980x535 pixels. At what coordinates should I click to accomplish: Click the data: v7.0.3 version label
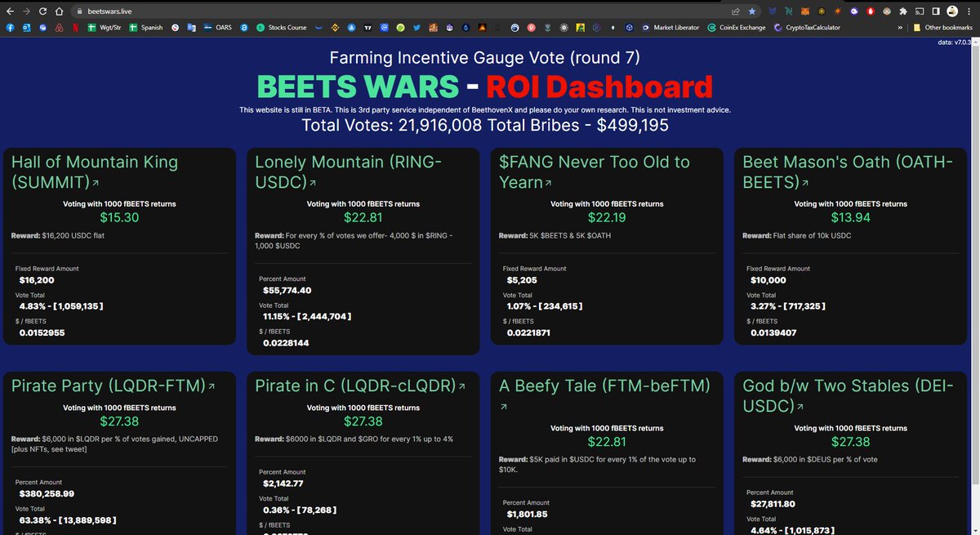tap(955, 42)
